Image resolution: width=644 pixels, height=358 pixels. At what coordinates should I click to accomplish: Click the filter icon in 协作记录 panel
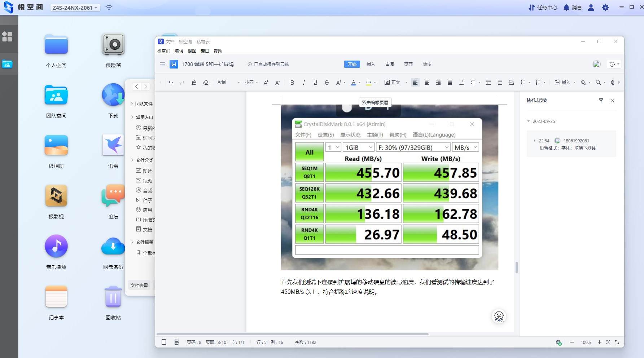601,101
